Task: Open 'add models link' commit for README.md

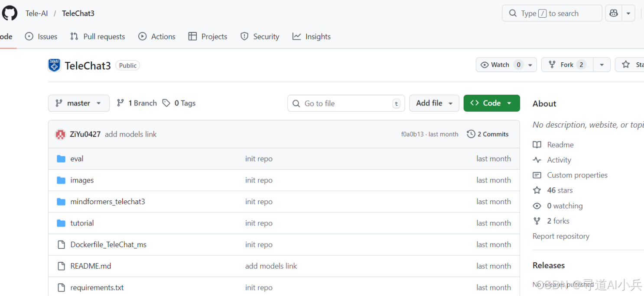Action: click(x=271, y=266)
